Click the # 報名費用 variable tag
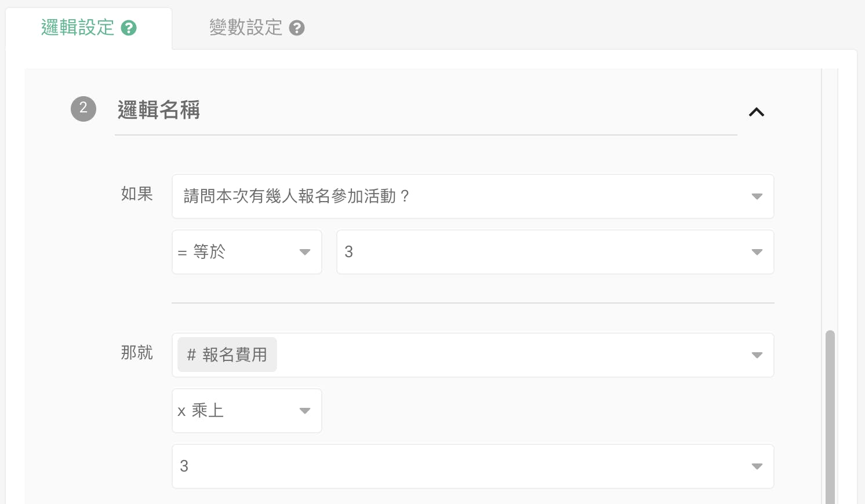865x504 pixels. (x=227, y=355)
